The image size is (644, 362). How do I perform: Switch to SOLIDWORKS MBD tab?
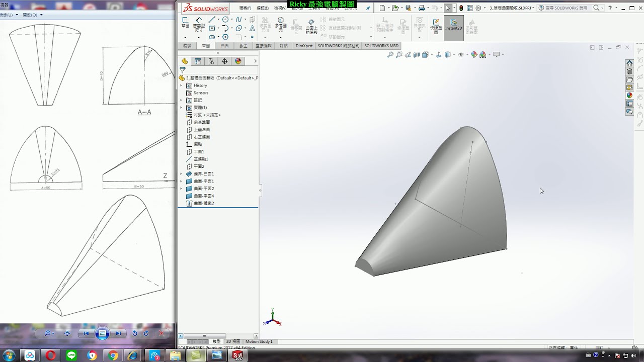click(381, 46)
